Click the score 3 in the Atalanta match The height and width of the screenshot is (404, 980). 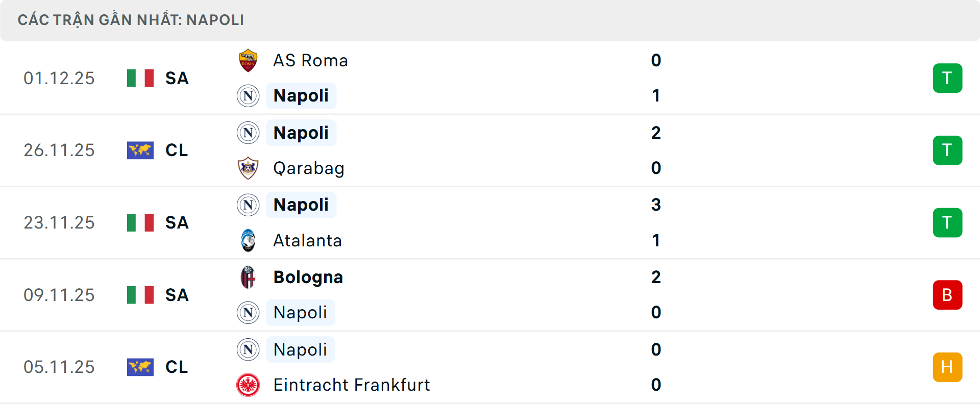coord(656,205)
